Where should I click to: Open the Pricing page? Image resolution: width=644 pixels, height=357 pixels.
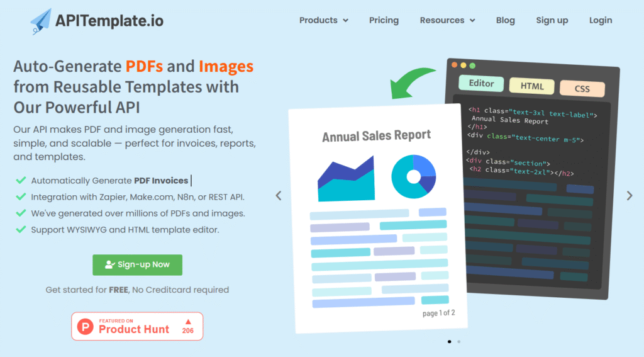coord(384,20)
